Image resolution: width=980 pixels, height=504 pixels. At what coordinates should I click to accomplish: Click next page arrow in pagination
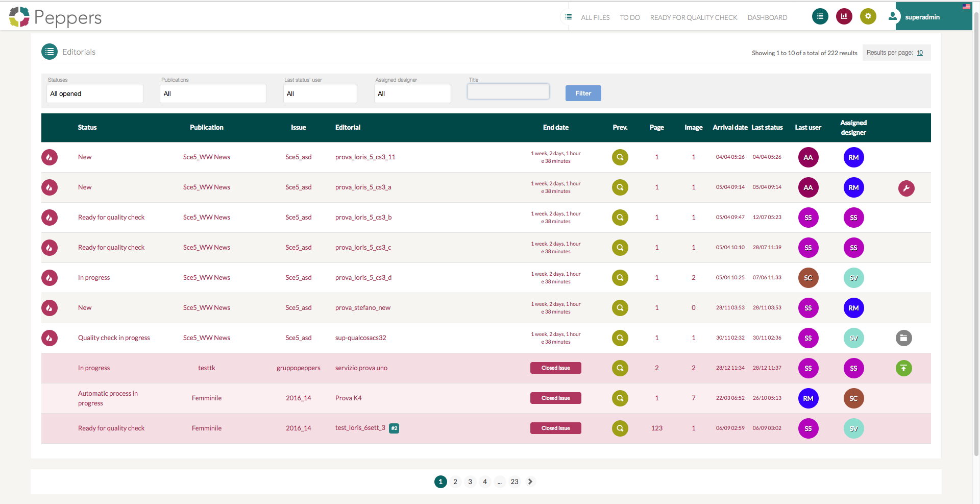point(530,482)
